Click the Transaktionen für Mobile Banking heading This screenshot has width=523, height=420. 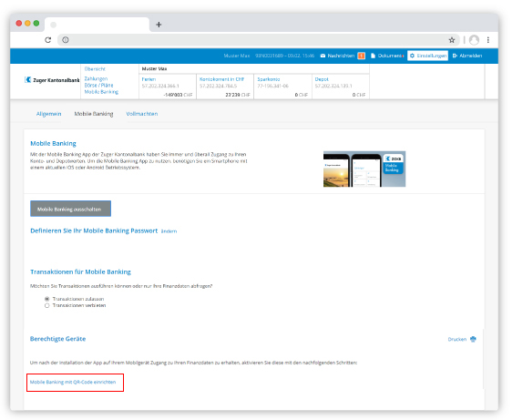(80, 271)
